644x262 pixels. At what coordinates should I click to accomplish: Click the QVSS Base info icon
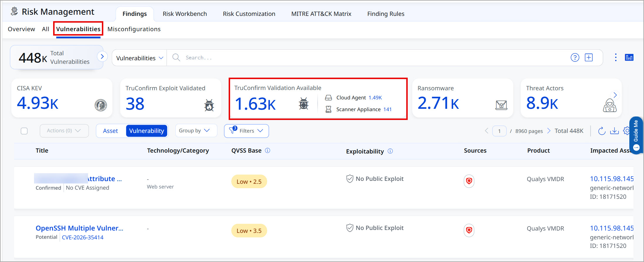tap(267, 151)
